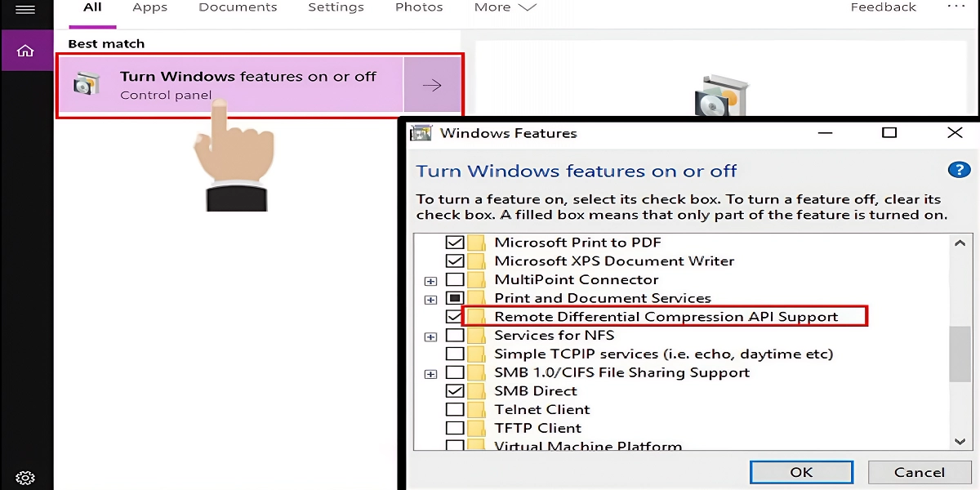The width and height of the screenshot is (980, 490).
Task: Select the Print and Document Services label
Action: tap(603, 298)
